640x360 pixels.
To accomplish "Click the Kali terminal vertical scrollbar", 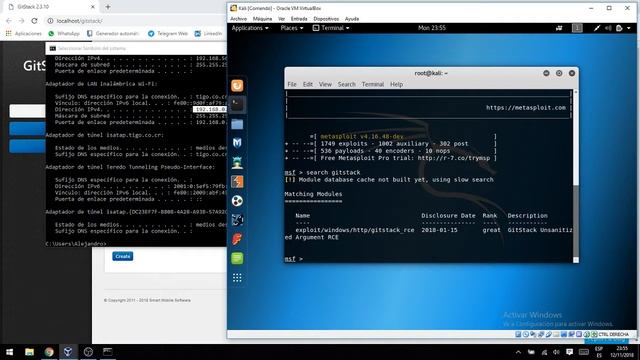I will point(576,176).
